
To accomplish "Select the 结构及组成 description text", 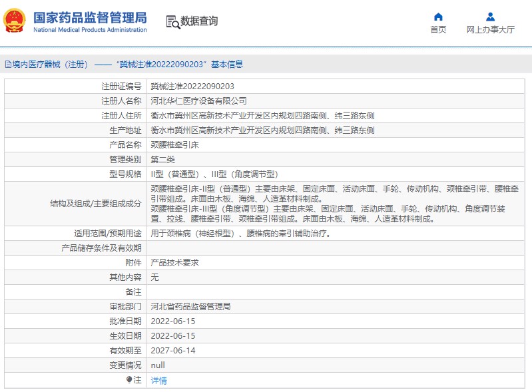I will click(334, 204).
